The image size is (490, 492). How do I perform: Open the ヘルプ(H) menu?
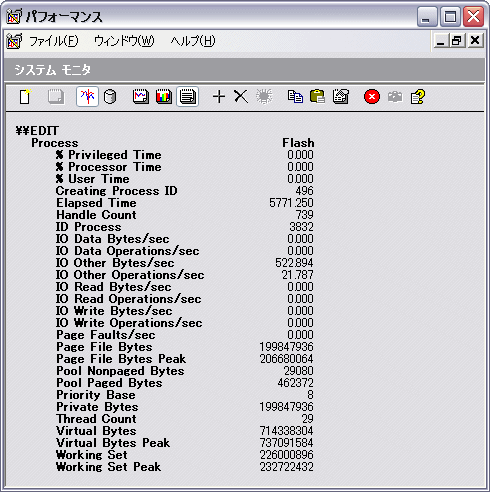coord(193,41)
